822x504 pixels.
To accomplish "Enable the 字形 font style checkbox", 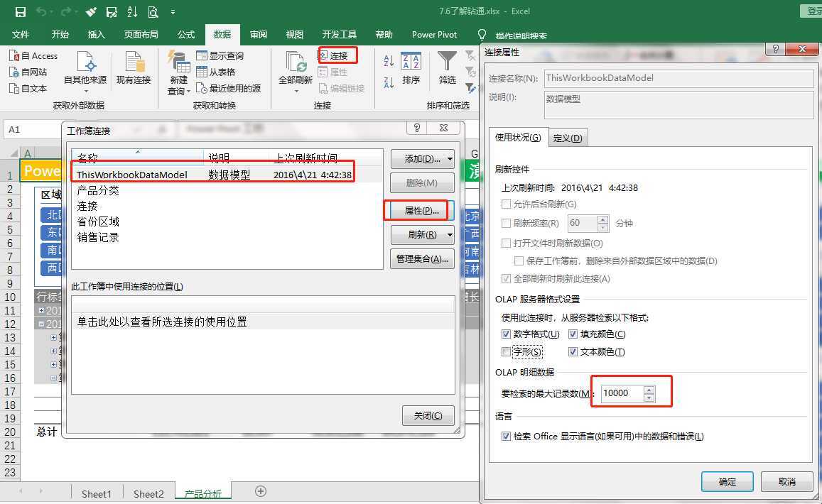I will 506,351.
